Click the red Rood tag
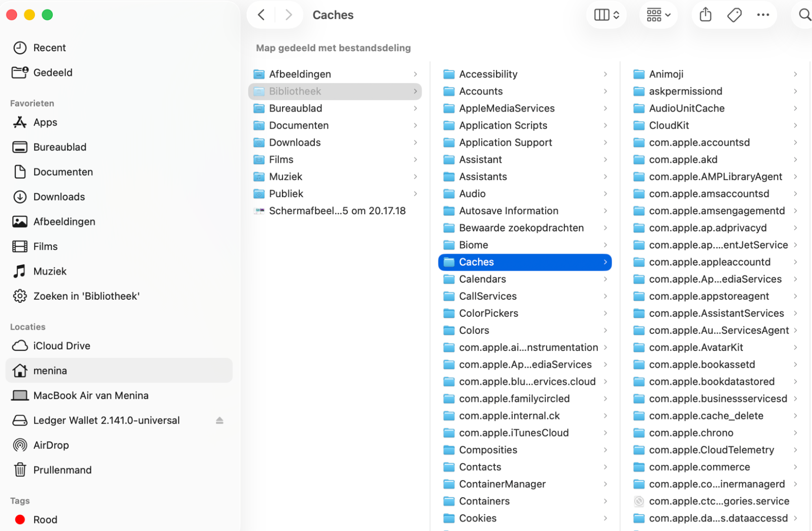Image resolution: width=812 pixels, height=531 pixels. pos(45,520)
